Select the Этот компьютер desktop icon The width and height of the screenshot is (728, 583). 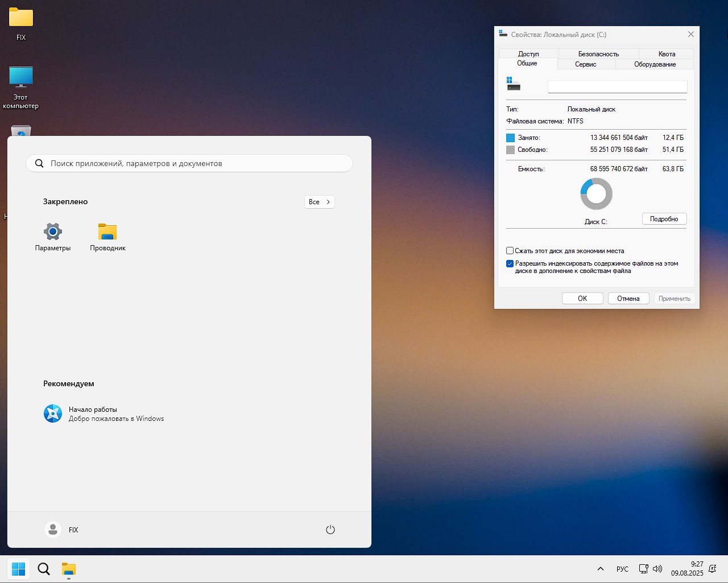coord(21,88)
